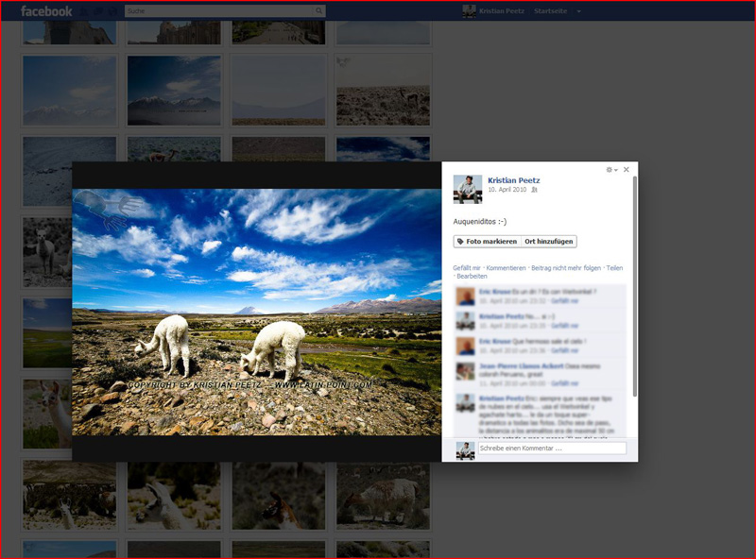Image resolution: width=756 pixels, height=559 pixels.
Task: Click the Teilen link
Action: click(x=614, y=268)
